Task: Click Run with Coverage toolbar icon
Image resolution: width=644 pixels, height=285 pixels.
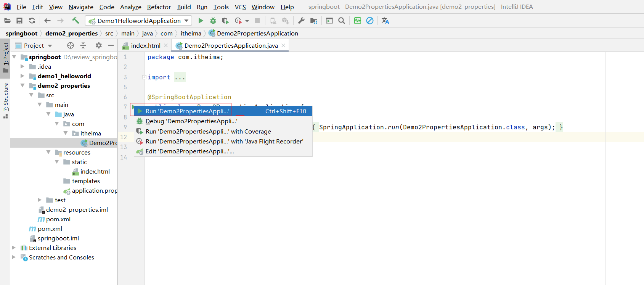Action: click(x=225, y=21)
